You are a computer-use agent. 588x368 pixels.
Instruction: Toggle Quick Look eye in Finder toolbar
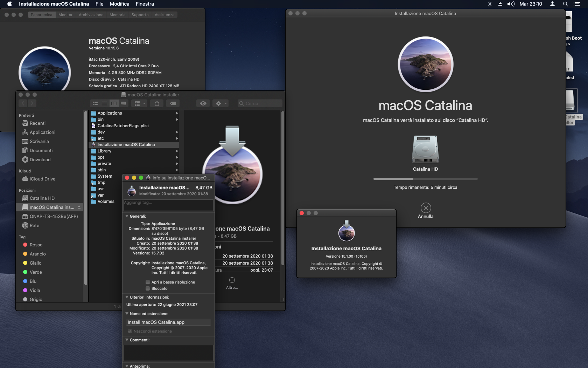coord(203,103)
